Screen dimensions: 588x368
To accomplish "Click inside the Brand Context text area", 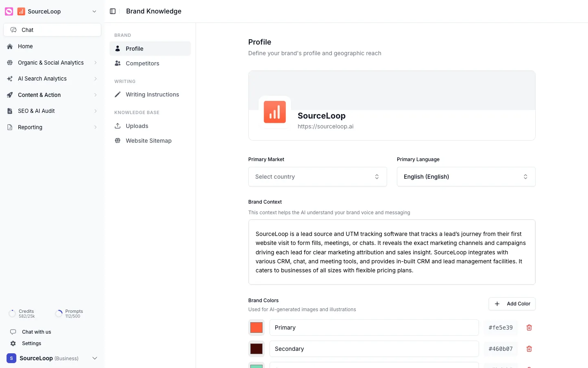I will coord(392,252).
